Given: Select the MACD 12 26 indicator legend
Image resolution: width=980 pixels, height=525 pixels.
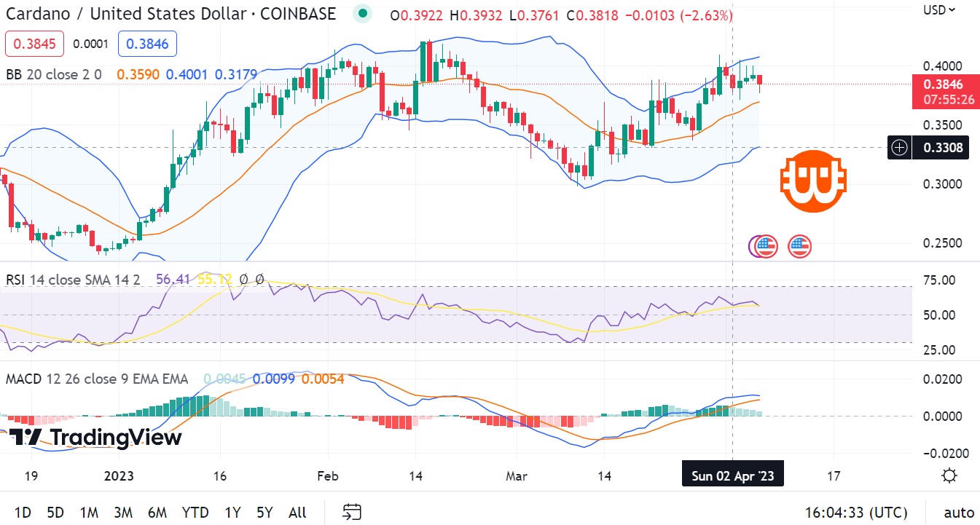Looking at the screenshot, I should [96, 379].
